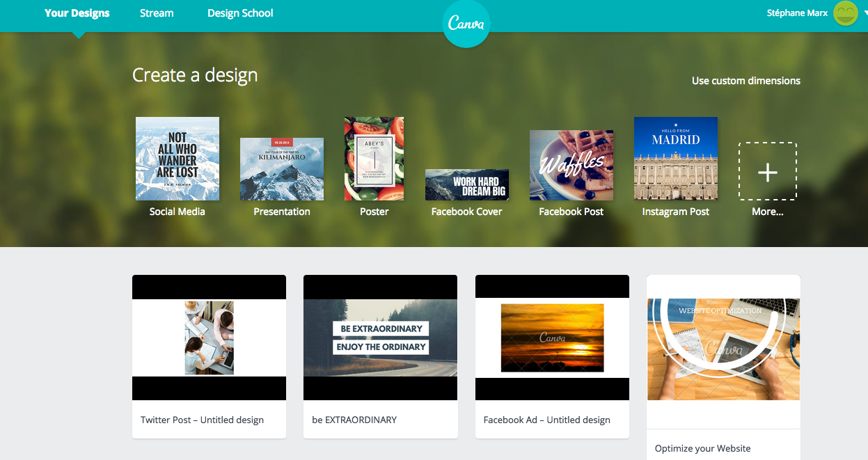Open the green smiley user avatar
Viewport: 868px width, 460px height.
pyautogui.click(x=846, y=13)
